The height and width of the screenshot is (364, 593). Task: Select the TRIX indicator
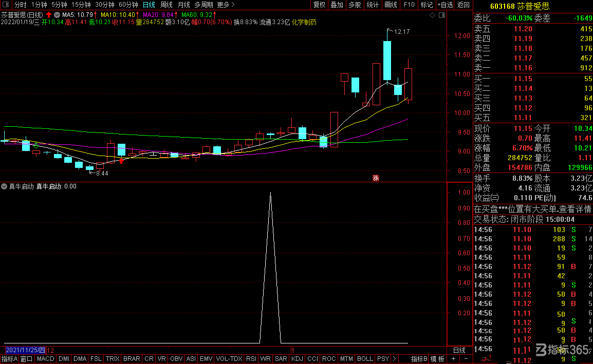click(x=113, y=359)
